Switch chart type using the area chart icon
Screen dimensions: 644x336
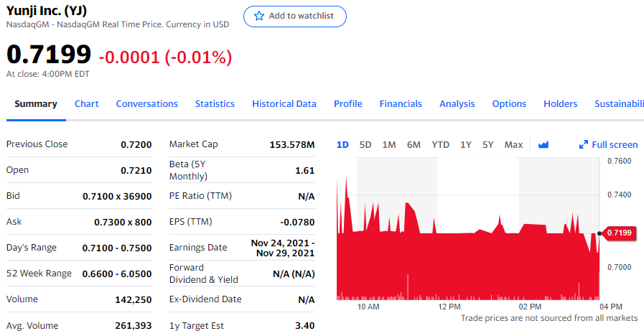point(543,144)
